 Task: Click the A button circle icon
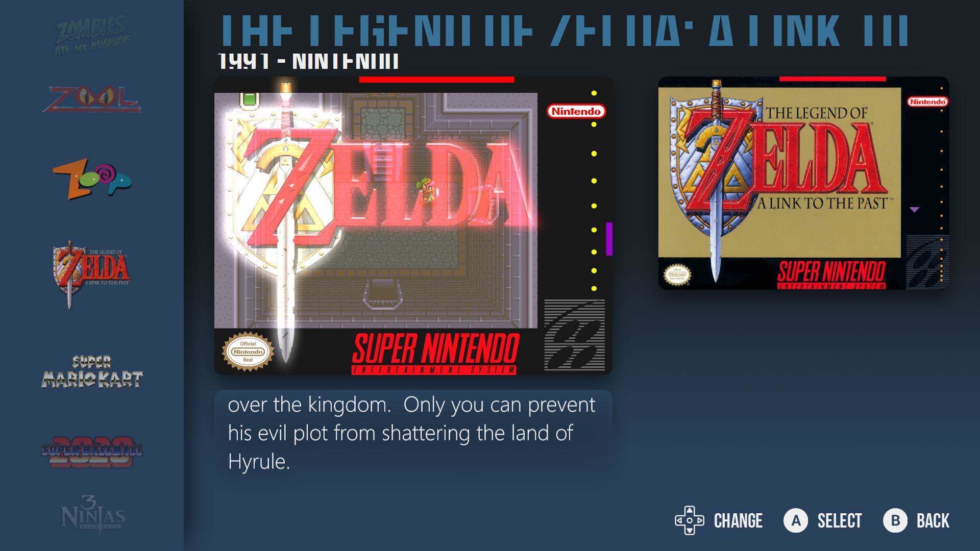(x=796, y=520)
